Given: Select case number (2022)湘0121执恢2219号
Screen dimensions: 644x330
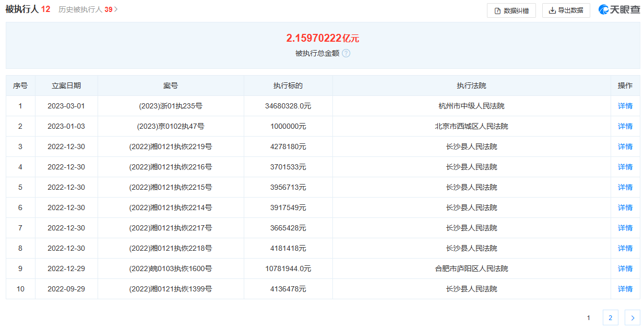Looking at the screenshot, I should [171, 146].
